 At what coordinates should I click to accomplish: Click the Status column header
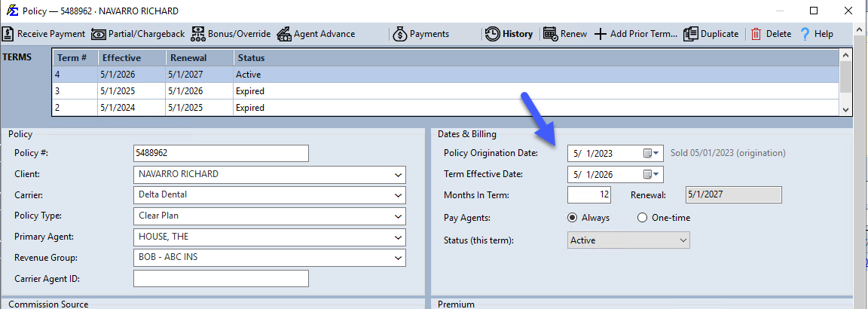[x=536, y=57]
